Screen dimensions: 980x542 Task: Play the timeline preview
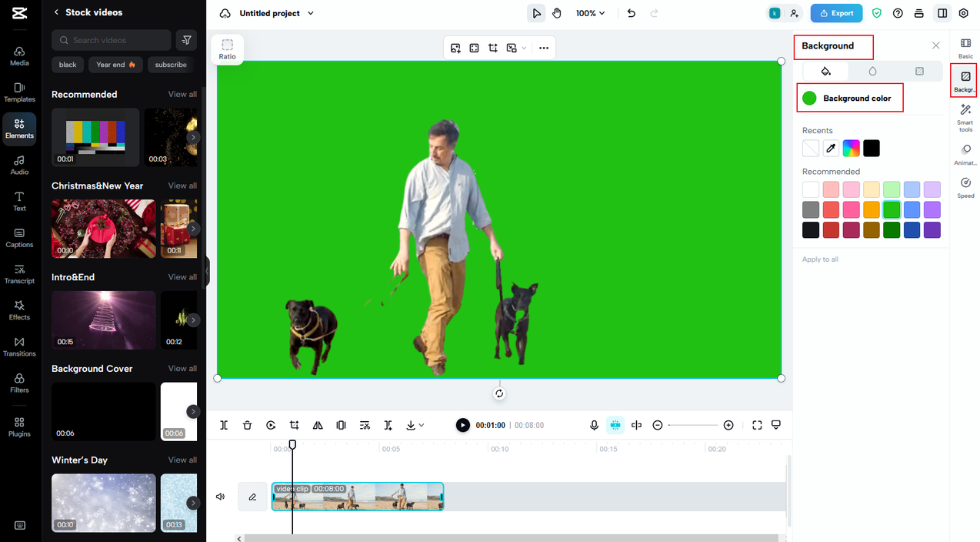[x=462, y=425]
